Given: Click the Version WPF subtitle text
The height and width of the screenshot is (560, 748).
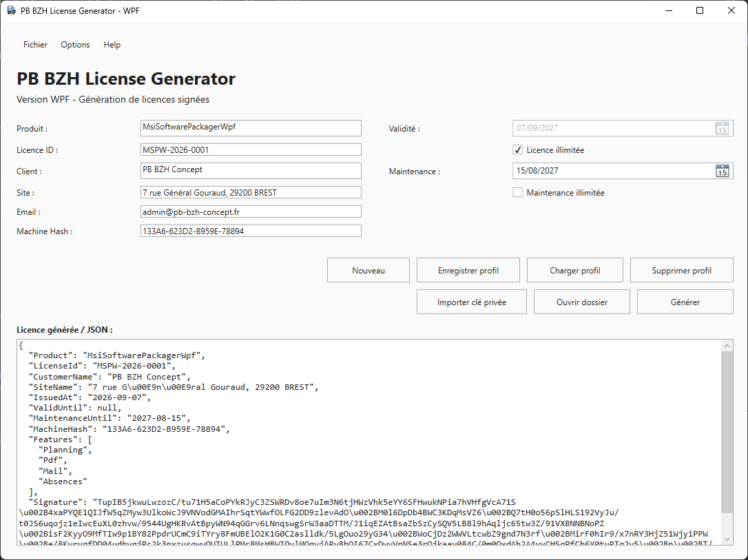Looking at the screenshot, I should [x=113, y=100].
